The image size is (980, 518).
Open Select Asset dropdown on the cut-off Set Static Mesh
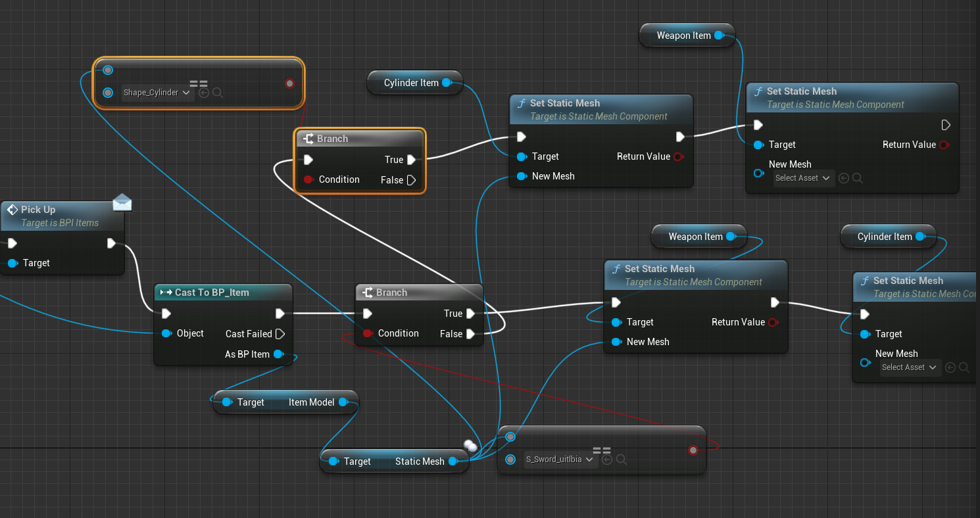click(910, 367)
